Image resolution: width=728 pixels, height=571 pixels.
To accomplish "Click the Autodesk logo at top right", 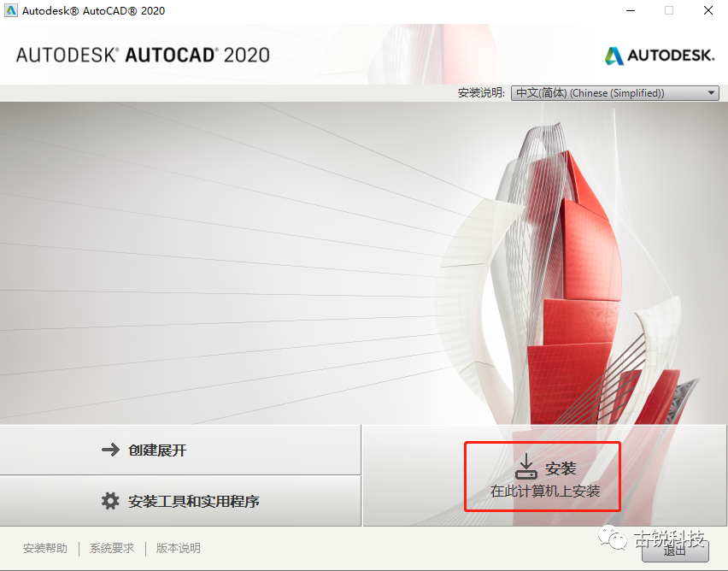I will tap(660, 55).
